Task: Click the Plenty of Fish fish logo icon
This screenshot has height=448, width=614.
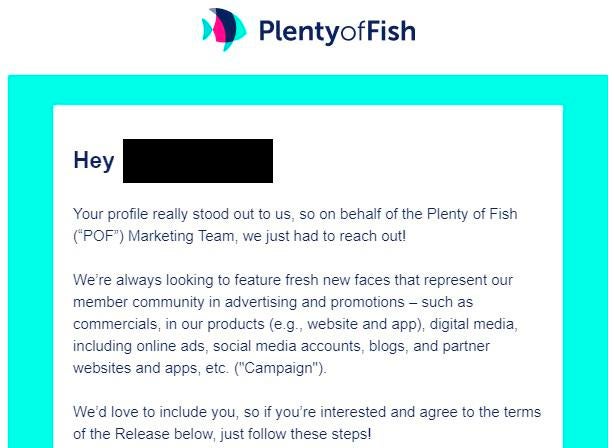Action: [220, 30]
